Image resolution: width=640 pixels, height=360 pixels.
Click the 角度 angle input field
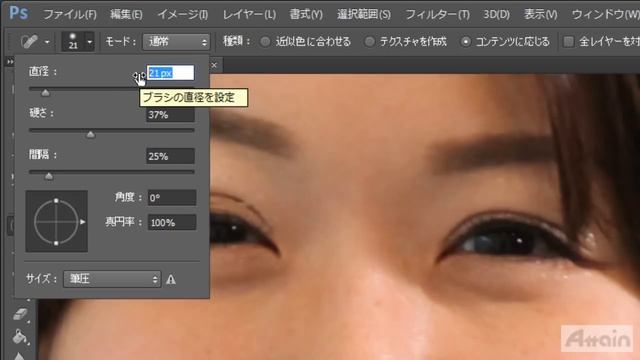171,198
